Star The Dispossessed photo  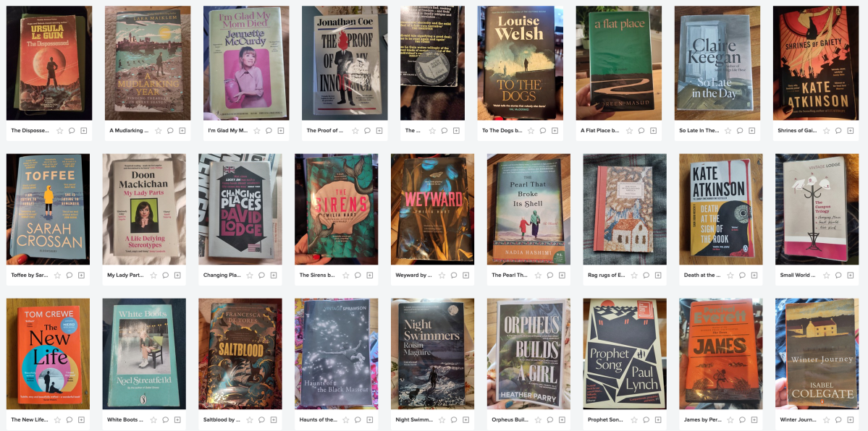tap(60, 131)
